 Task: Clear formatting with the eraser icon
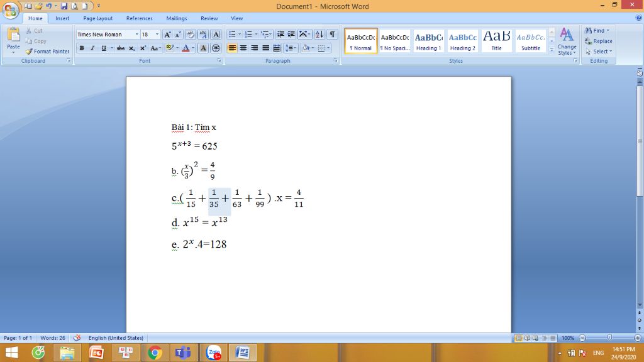coord(190,35)
